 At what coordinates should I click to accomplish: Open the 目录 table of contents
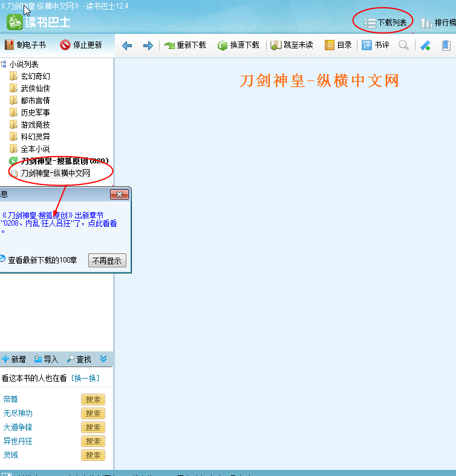[338, 45]
